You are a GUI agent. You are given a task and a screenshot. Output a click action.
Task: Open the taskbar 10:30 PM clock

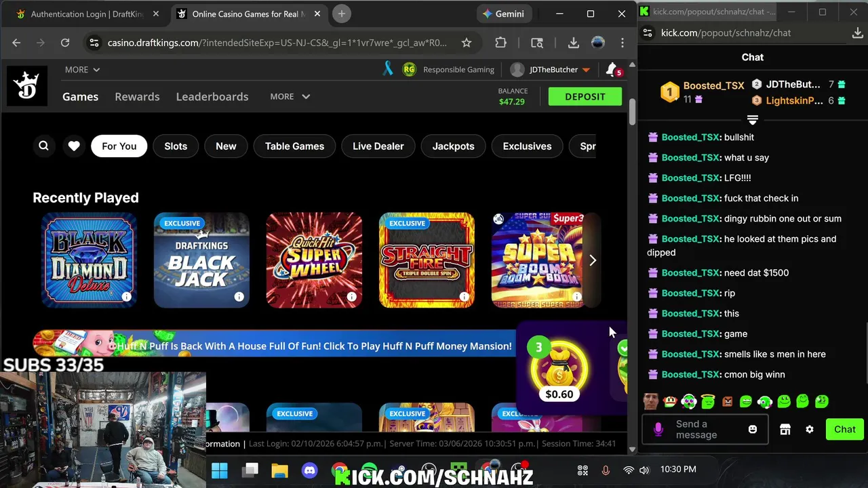click(x=678, y=470)
